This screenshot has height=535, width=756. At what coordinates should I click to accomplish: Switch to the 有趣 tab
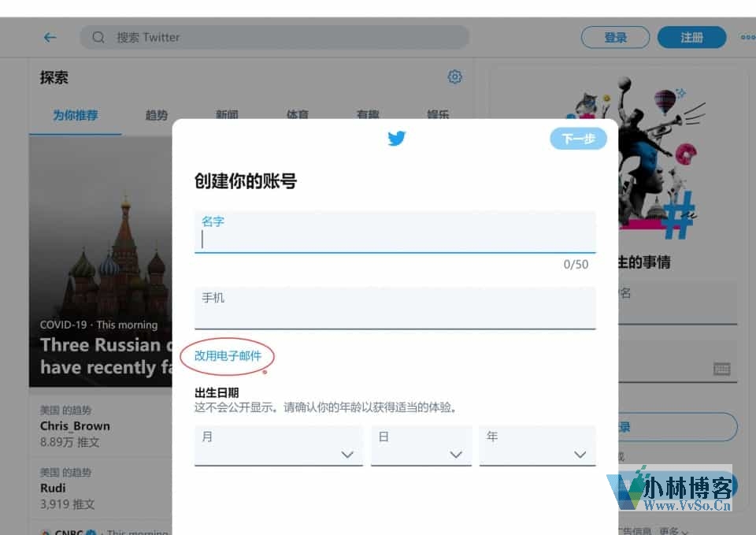[368, 114]
